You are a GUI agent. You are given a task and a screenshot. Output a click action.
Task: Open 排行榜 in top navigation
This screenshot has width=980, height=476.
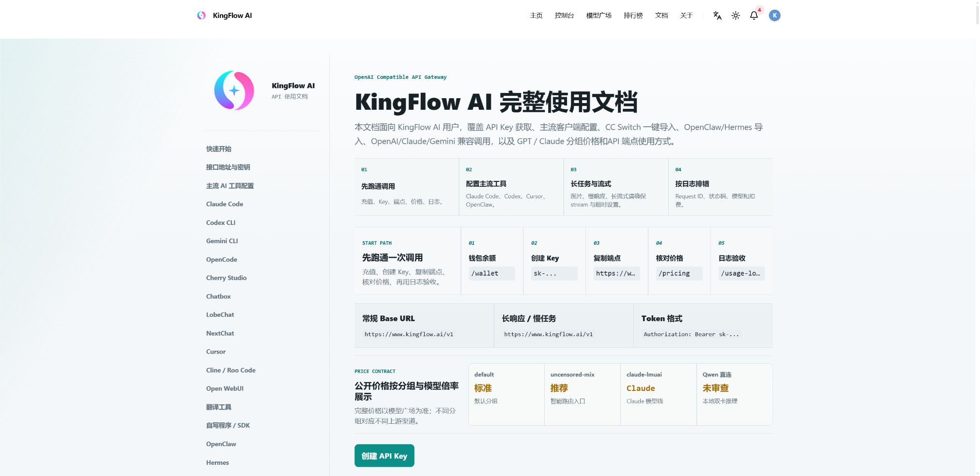click(x=633, y=15)
